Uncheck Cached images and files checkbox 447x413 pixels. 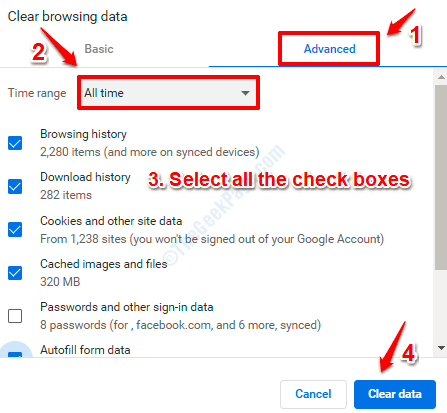pyautogui.click(x=15, y=273)
